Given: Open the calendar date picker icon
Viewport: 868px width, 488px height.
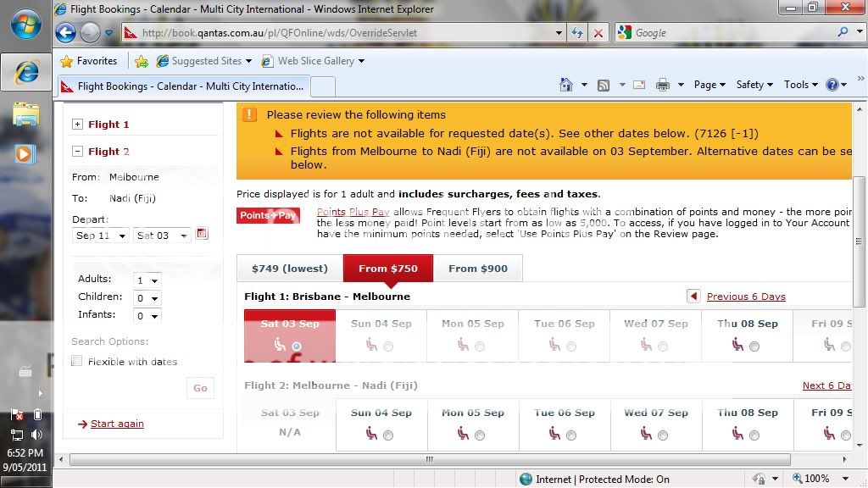Looking at the screenshot, I should click(x=202, y=234).
